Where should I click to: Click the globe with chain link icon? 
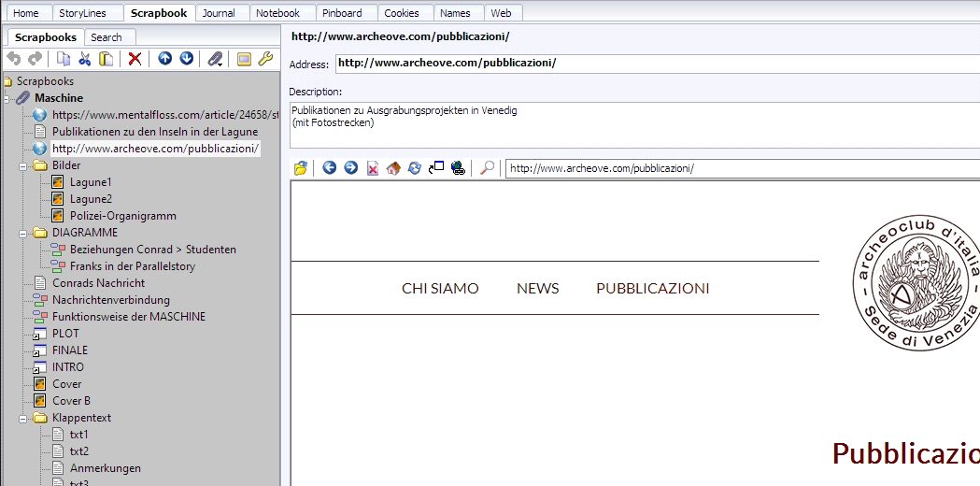(x=458, y=167)
